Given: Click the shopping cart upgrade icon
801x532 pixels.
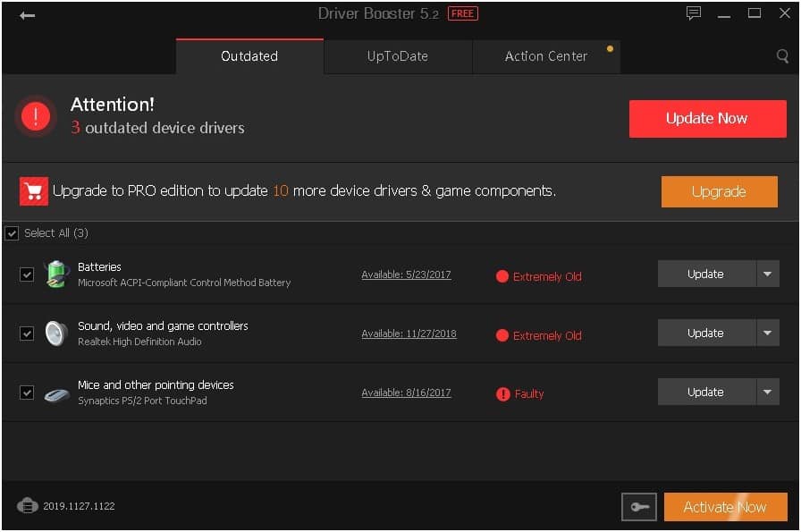Looking at the screenshot, I should click(34, 191).
